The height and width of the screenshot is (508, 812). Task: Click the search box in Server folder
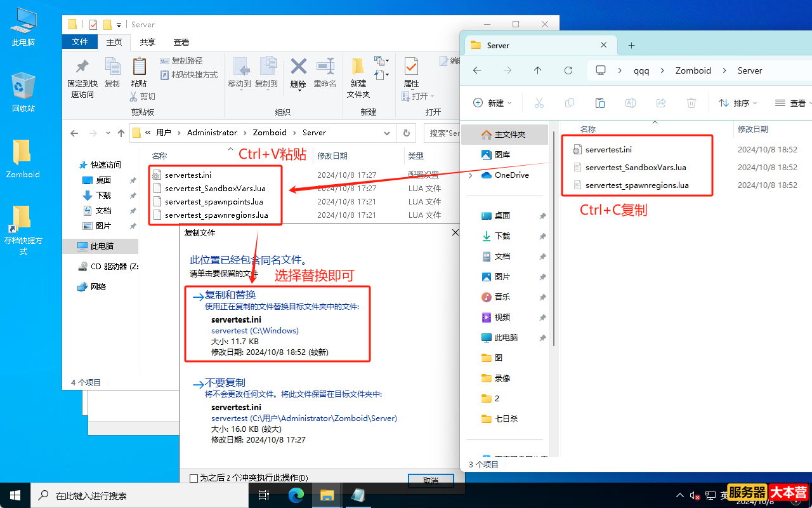(x=442, y=133)
